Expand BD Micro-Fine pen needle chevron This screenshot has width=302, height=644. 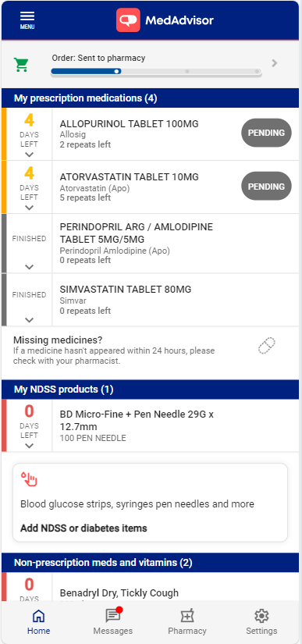(29, 446)
